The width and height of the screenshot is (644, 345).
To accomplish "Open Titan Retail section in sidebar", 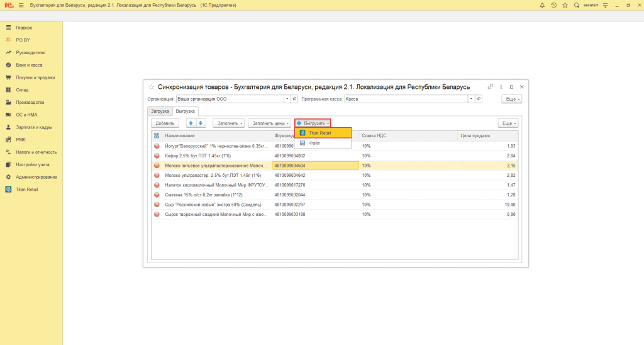I will pyautogui.click(x=26, y=189).
